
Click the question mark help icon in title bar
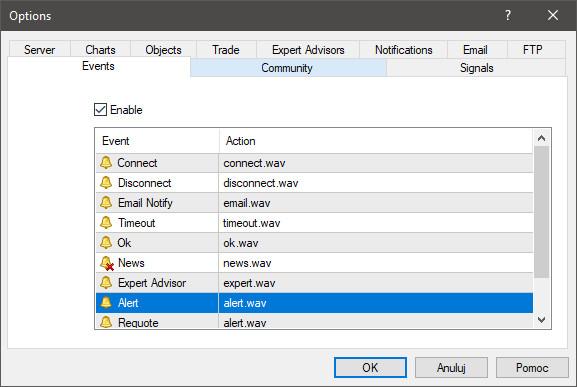[508, 15]
